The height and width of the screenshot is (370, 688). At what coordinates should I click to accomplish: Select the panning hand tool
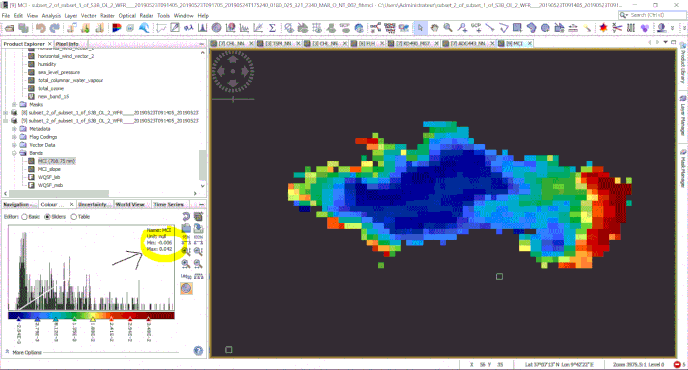434,28
